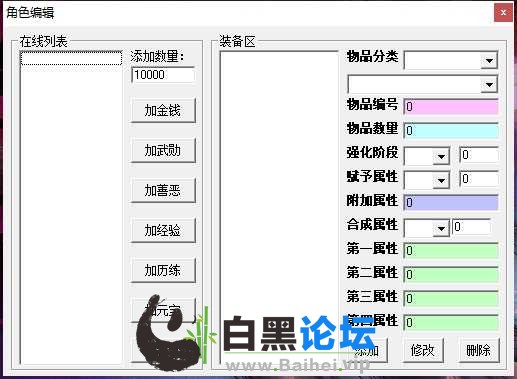Image resolution: width=517 pixels, height=379 pixels.
Task: Click the 修改 button
Action: pyautogui.click(x=423, y=350)
